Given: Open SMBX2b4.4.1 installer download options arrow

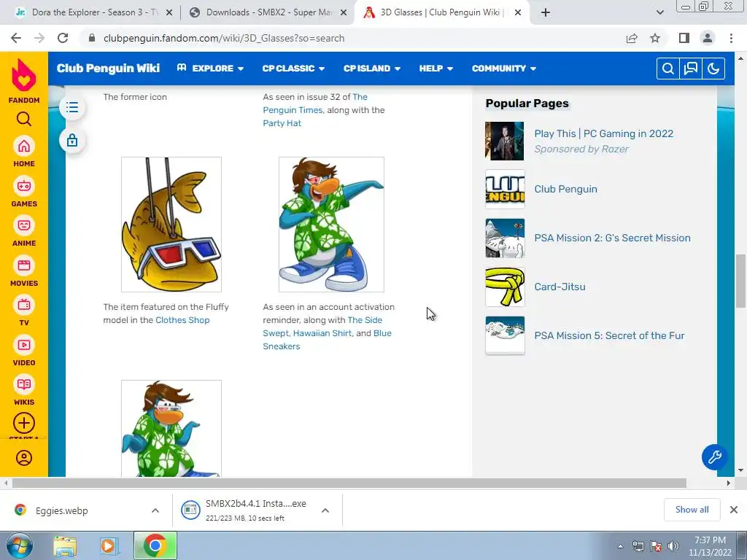Looking at the screenshot, I should pos(325,510).
